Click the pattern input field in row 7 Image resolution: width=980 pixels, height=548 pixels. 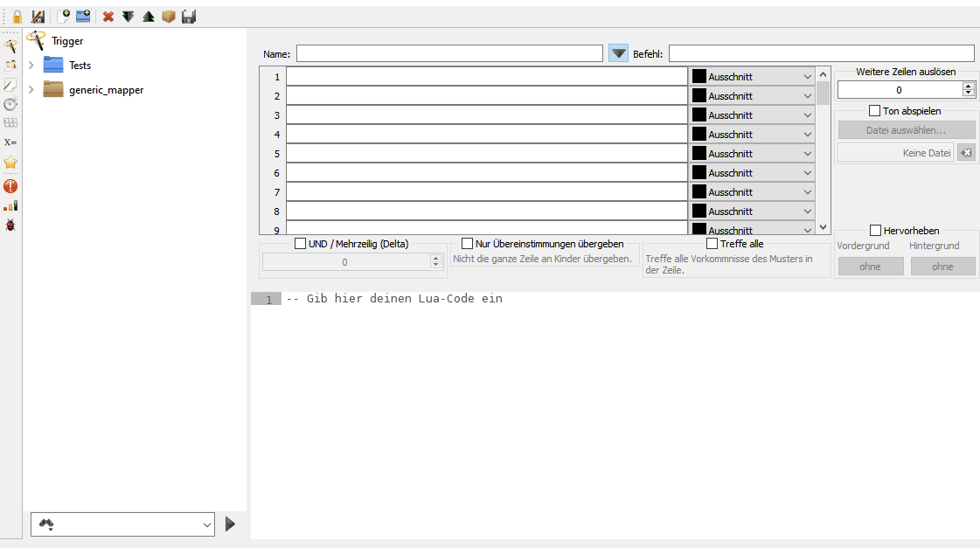[487, 191]
